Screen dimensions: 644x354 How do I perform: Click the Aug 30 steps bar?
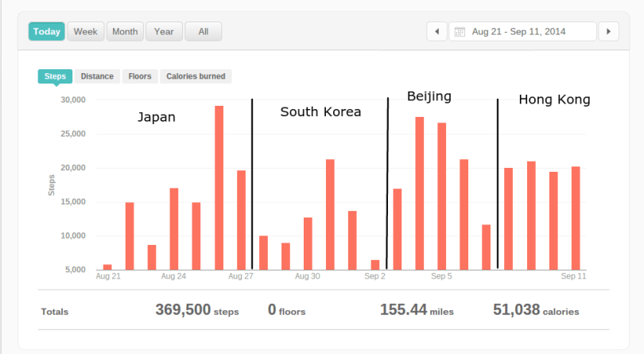point(308,243)
